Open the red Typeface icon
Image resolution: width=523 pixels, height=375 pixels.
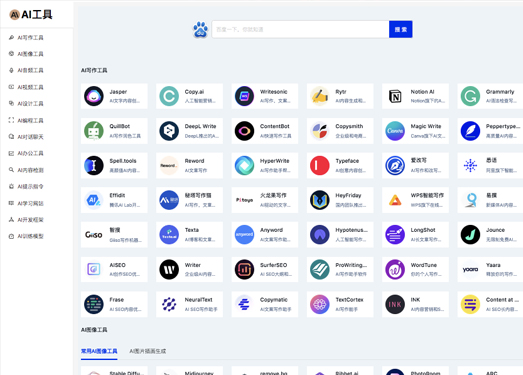[320, 165]
